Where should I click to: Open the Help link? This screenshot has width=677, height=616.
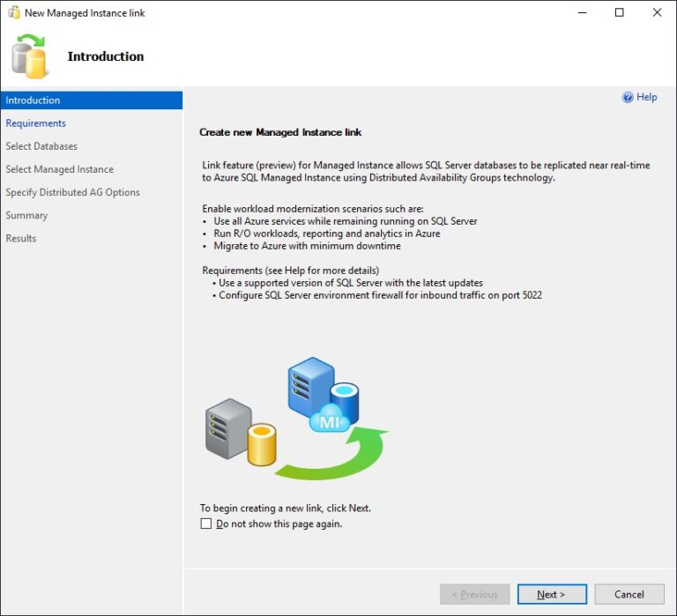coord(646,98)
